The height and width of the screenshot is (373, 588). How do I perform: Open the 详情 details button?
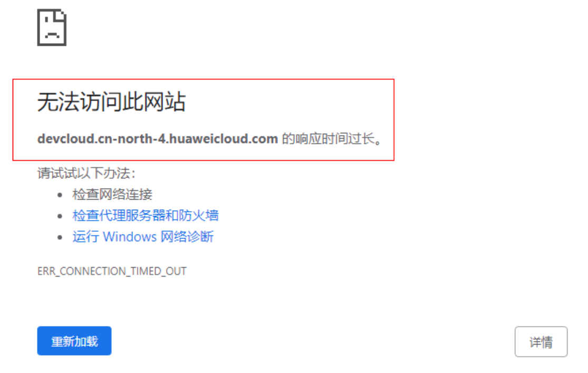tap(541, 341)
